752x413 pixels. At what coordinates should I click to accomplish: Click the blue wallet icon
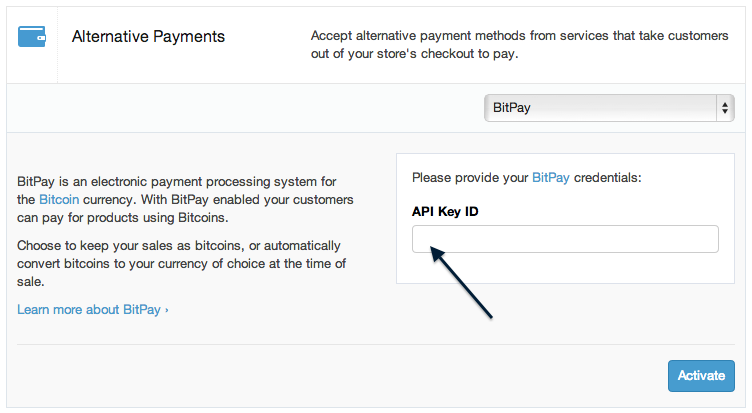pos(32,36)
